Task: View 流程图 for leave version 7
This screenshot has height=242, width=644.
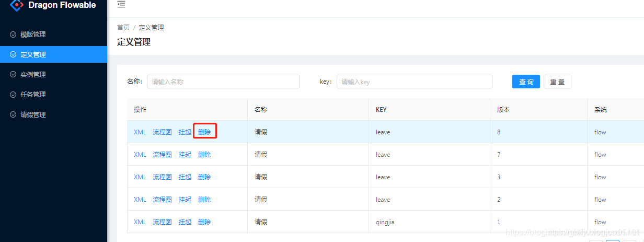Action: click(162, 154)
